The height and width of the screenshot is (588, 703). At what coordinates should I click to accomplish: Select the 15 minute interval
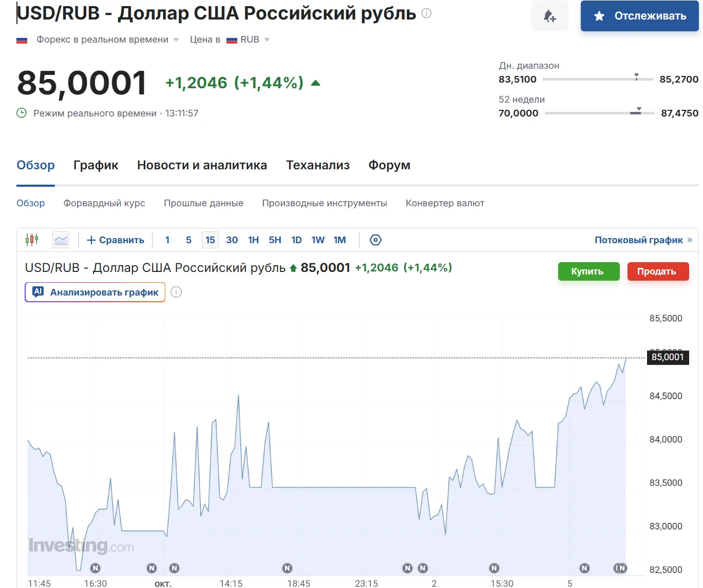tap(210, 240)
